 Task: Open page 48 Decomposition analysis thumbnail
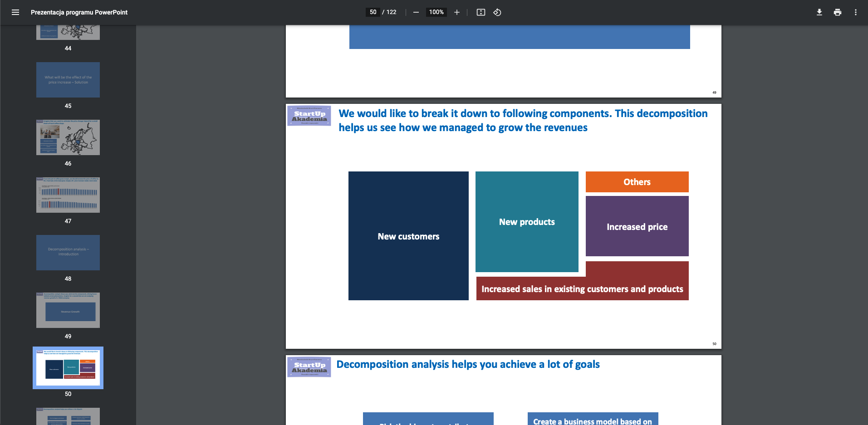[68, 253]
